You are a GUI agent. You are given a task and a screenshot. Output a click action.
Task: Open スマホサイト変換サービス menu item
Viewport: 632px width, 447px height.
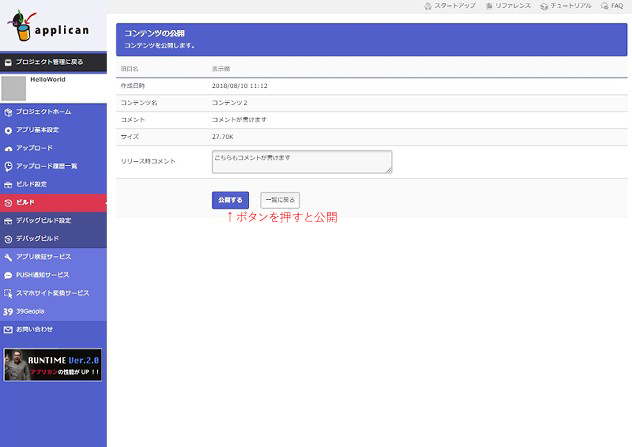(53, 293)
